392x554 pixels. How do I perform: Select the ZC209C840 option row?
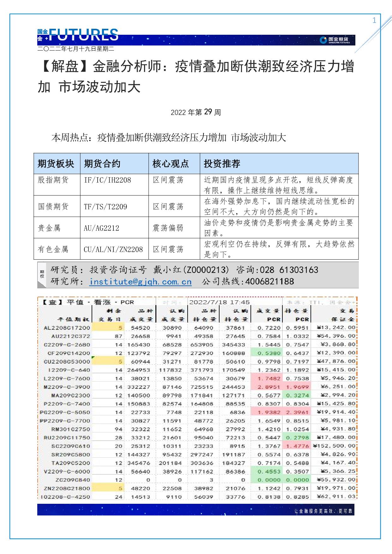tap(197, 480)
